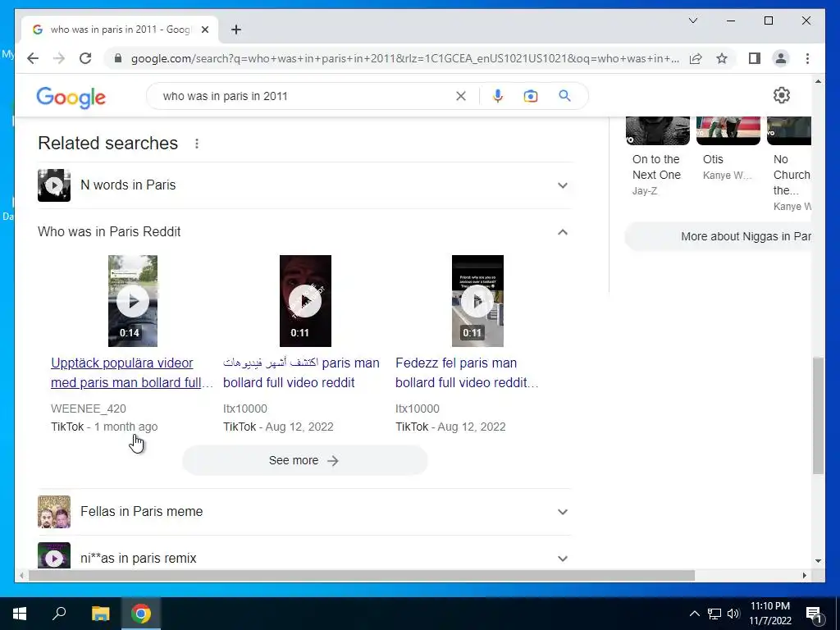The height and width of the screenshot is (630, 840).
Task: Click the scroll-down arrow of vertical scrollbar
Action: pyautogui.click(x=818, y=561)
